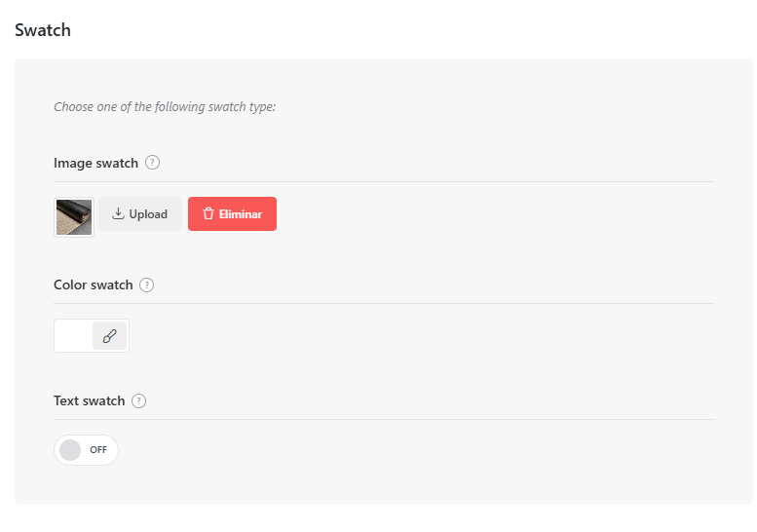Click the divider line under Text swatch
Viewport: 757px width, 532px height.
pyautogui.click(x=384, y=420)
